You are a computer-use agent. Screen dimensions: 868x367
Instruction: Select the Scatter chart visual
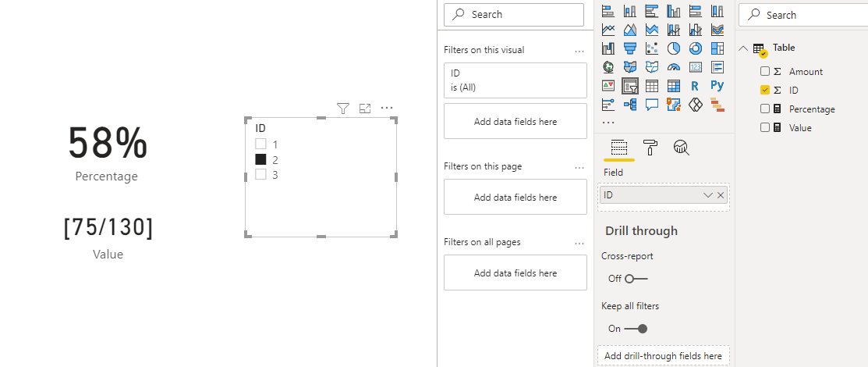(x=651, y=48)
